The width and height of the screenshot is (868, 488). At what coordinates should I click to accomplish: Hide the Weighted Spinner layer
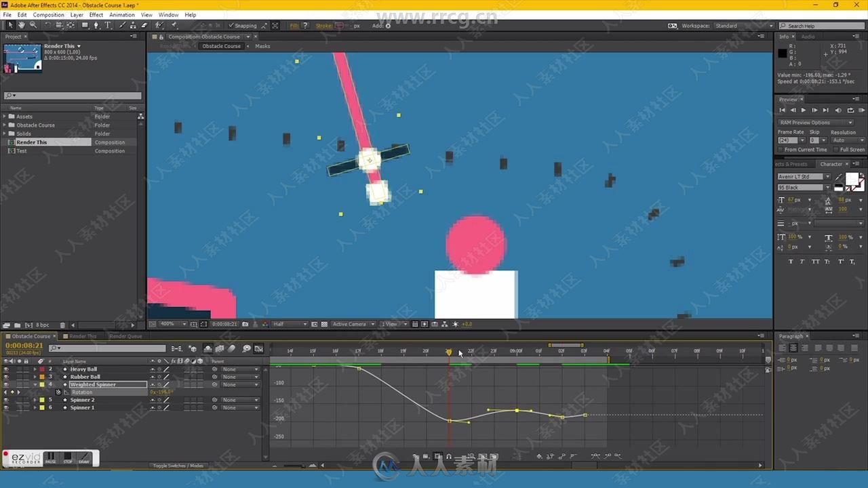(x=6, y=384)
